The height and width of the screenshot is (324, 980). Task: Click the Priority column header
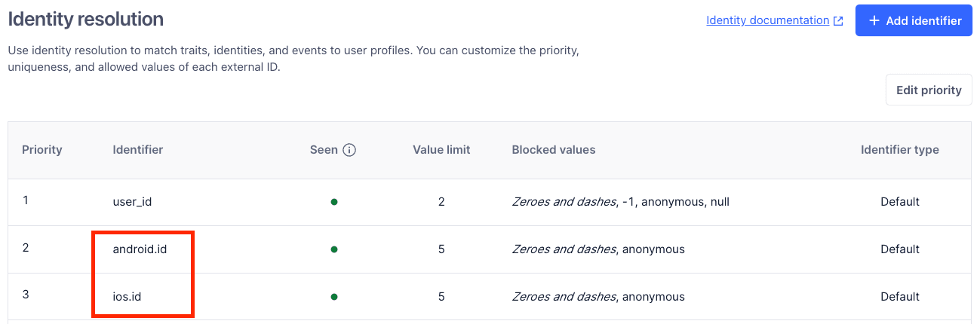point(42,150)
